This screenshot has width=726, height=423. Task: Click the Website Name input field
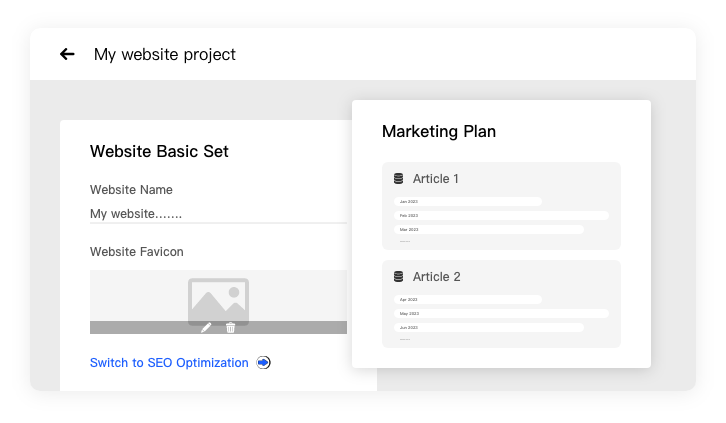(218, 214)
